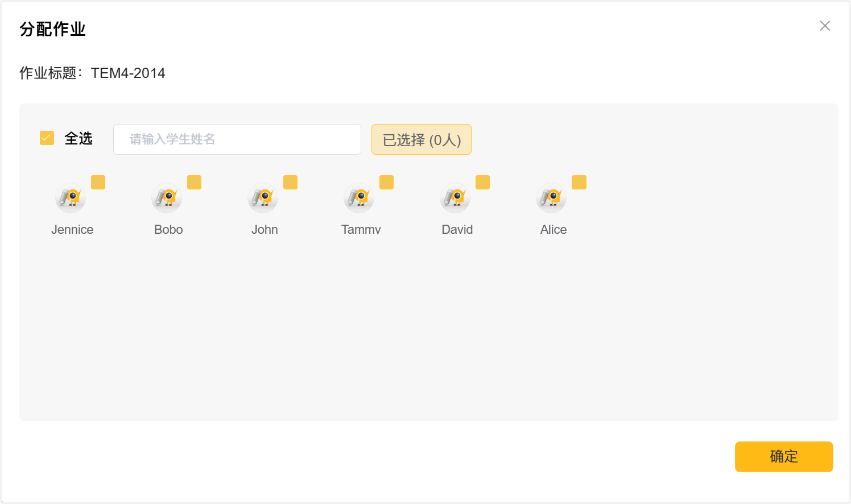Toggle the checkbox above Jennice's avatar
Screen dimensions: 851x504
tap(98, 182)
